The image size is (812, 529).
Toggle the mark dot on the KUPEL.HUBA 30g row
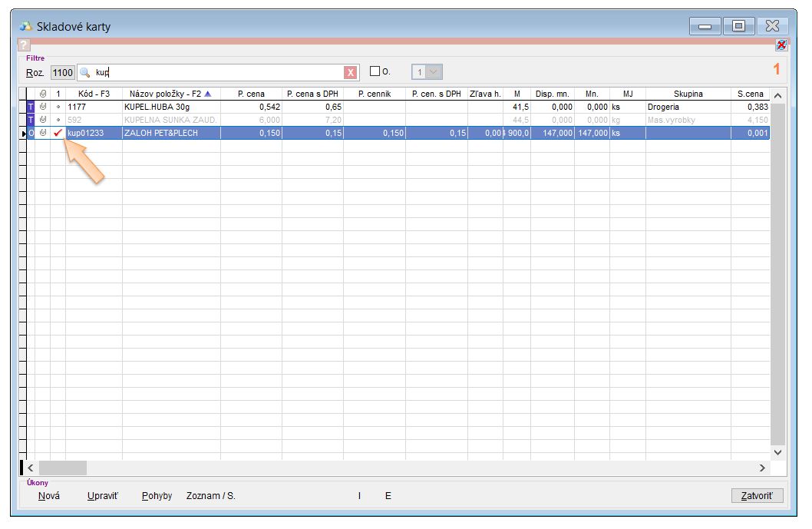tap(58, 107)
